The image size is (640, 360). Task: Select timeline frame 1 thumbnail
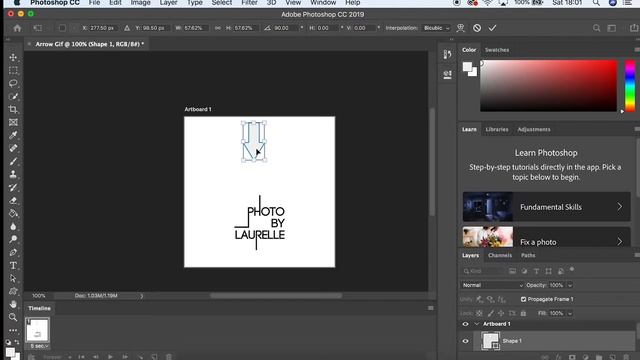pyautogui.click(x=37, y=330)
